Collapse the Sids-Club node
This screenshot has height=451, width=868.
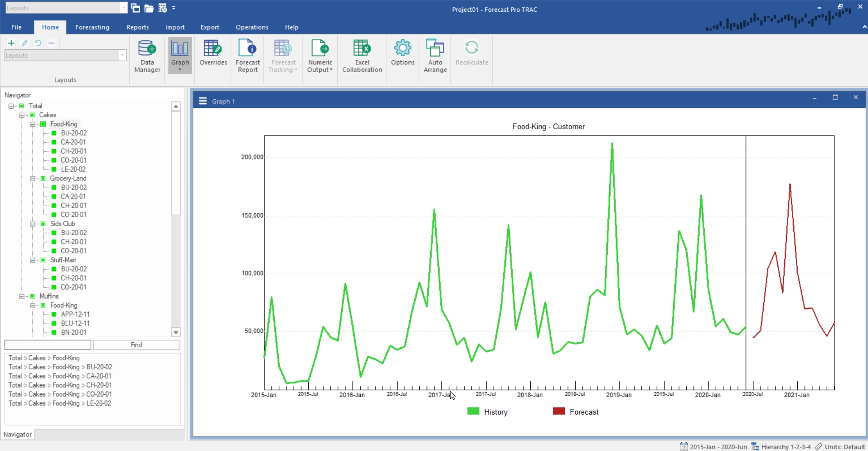tap(33, 224)
